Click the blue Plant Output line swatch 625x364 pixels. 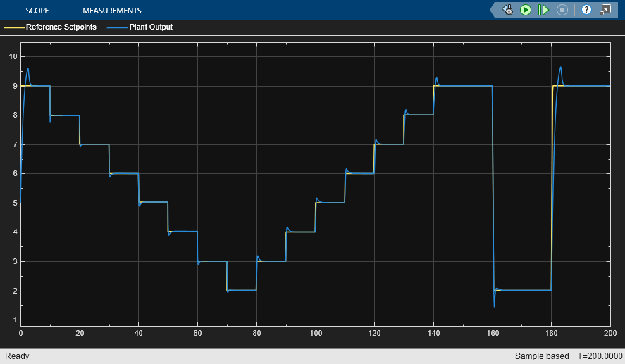pyautogui.click(x=116, y=27)
